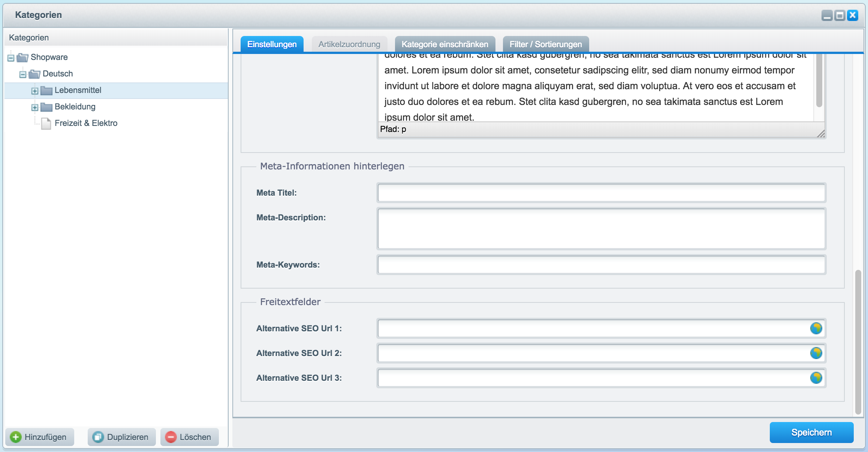This screenshot has height=452, width=868.
Task: Click the Freizeit & Elektro page icon
Action: coord(46,123)
